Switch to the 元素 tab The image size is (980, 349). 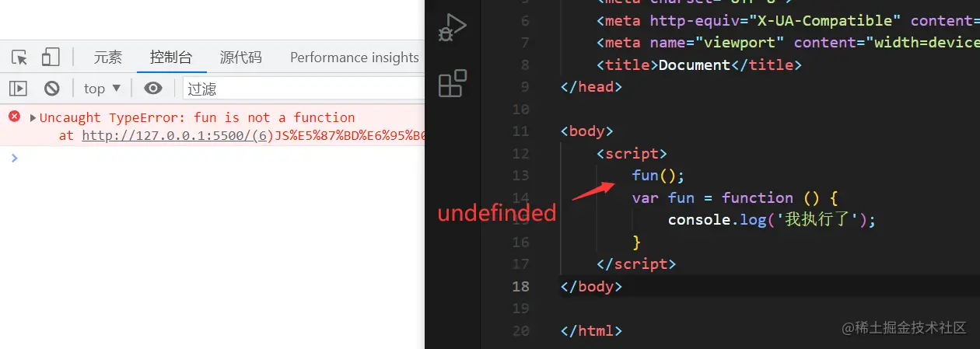108,58
